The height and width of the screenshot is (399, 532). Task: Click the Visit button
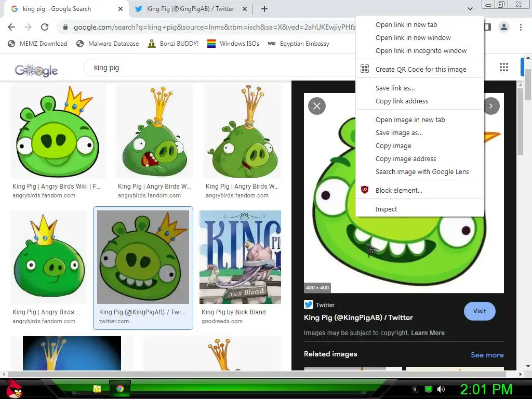pyautogui.click(x=480, y=311)
